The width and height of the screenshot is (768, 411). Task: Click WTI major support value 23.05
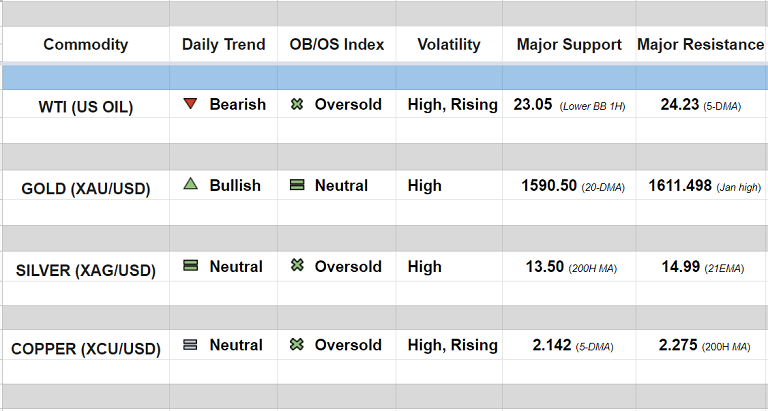(533, 104)
